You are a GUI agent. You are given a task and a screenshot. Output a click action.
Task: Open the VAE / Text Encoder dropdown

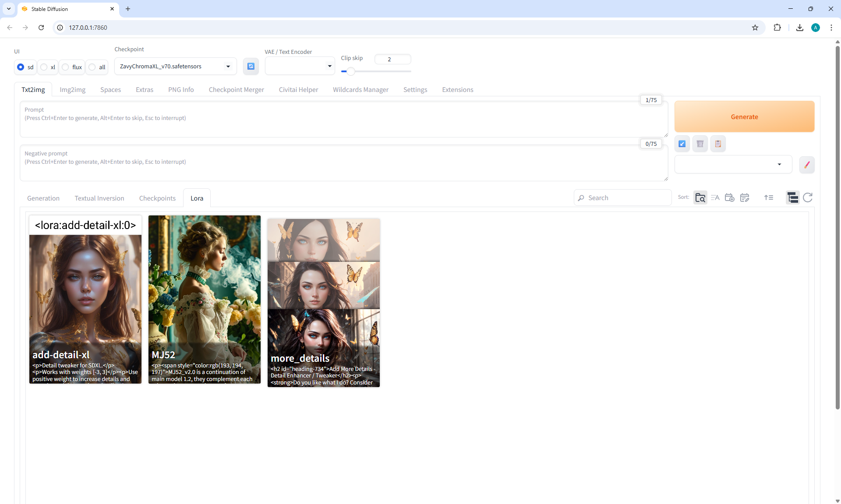[x=300, y=66]
